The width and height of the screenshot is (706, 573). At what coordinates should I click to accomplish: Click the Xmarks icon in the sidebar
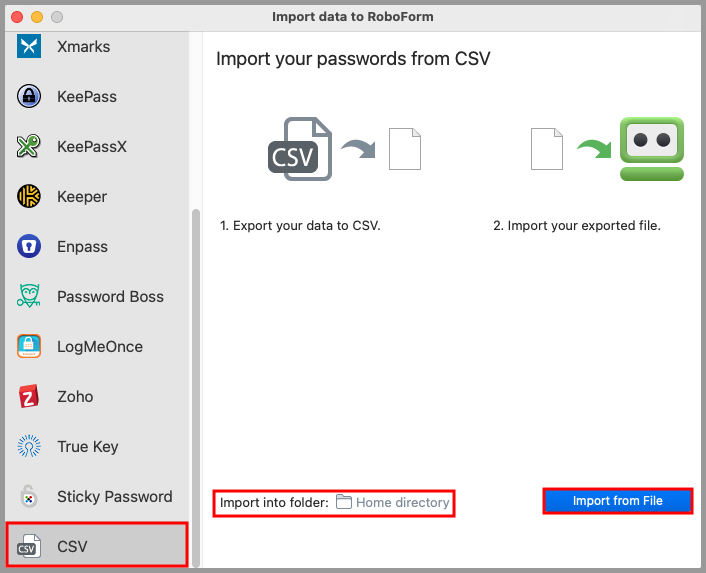(x=29, y=46)
